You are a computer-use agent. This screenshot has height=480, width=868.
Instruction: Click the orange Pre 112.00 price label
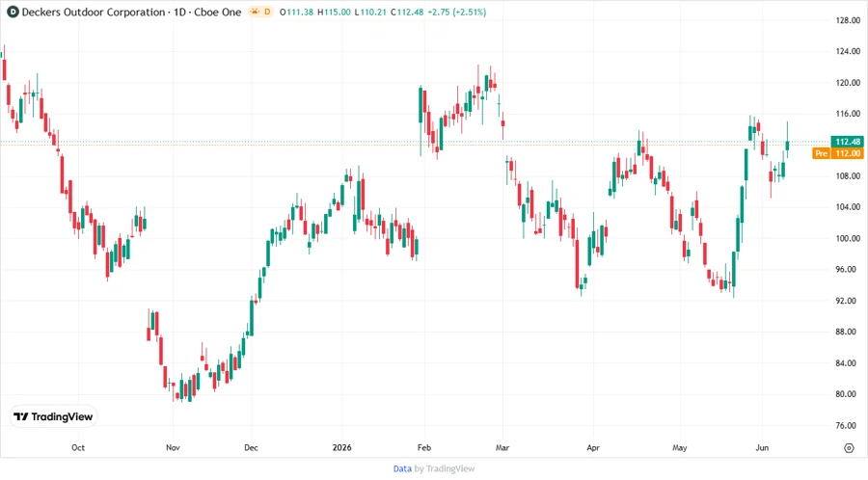838,153
